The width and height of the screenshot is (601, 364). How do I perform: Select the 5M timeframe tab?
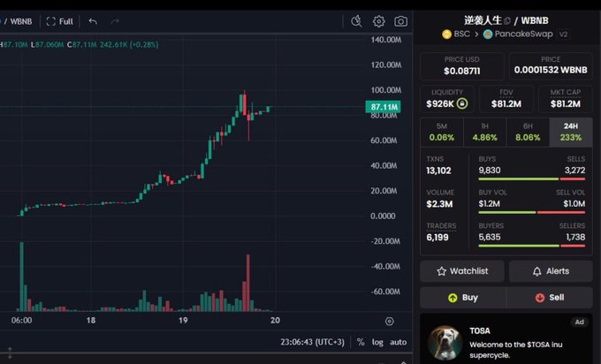point(442,133)
